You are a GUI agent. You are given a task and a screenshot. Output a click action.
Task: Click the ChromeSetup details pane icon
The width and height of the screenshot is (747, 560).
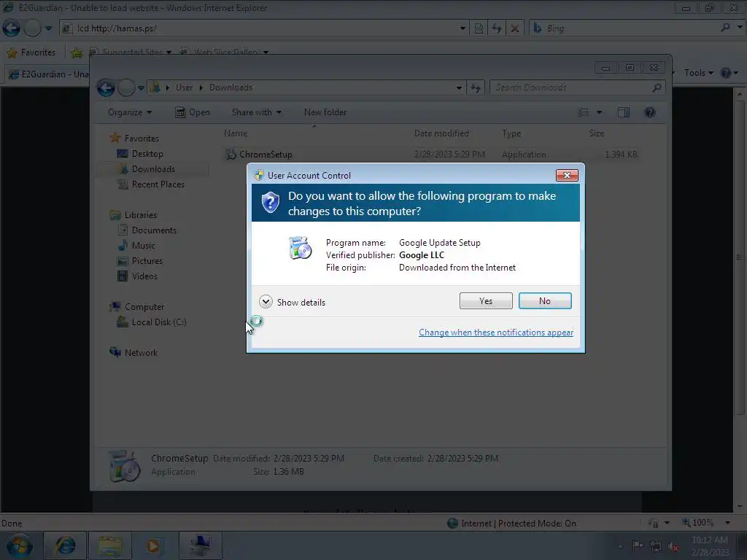(124, 466)
